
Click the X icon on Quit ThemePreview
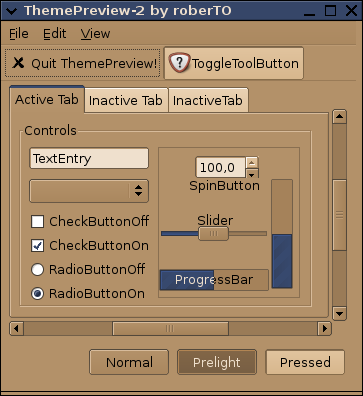[x=18, y=62]
